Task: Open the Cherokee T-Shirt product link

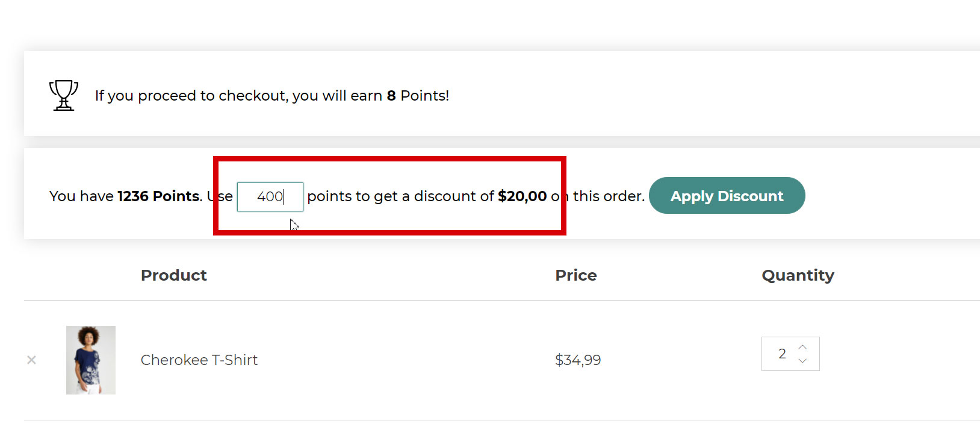Action: (199, 360)
